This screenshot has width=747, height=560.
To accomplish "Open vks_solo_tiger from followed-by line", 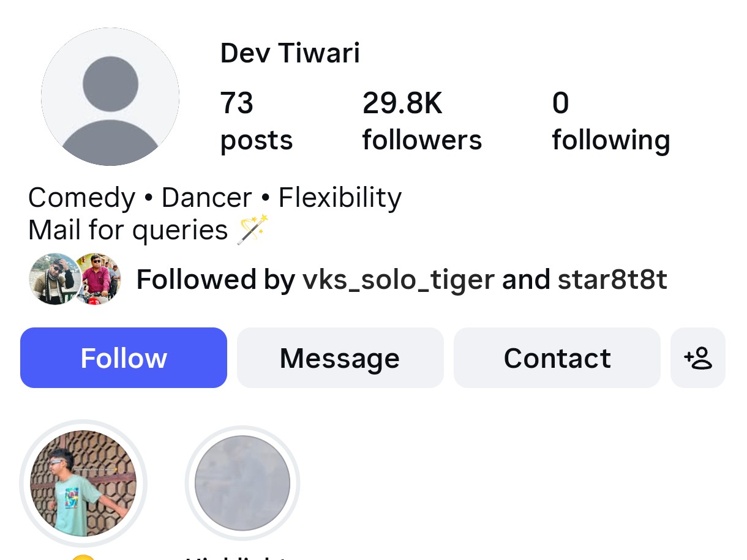I will (398, 280).
